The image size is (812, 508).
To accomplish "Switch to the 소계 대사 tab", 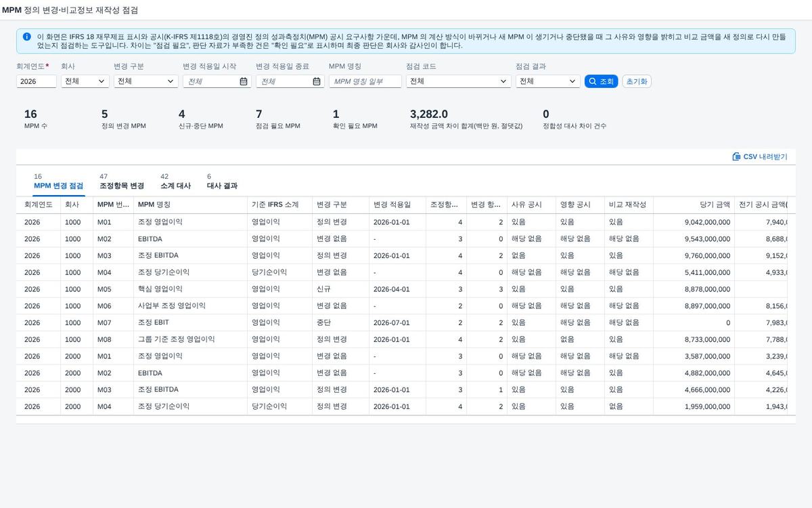I will 175,181.
